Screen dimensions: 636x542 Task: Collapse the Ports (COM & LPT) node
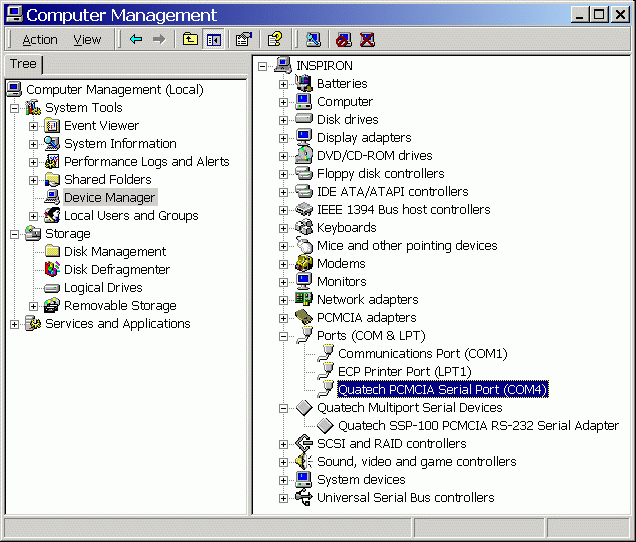click(284, 336)
